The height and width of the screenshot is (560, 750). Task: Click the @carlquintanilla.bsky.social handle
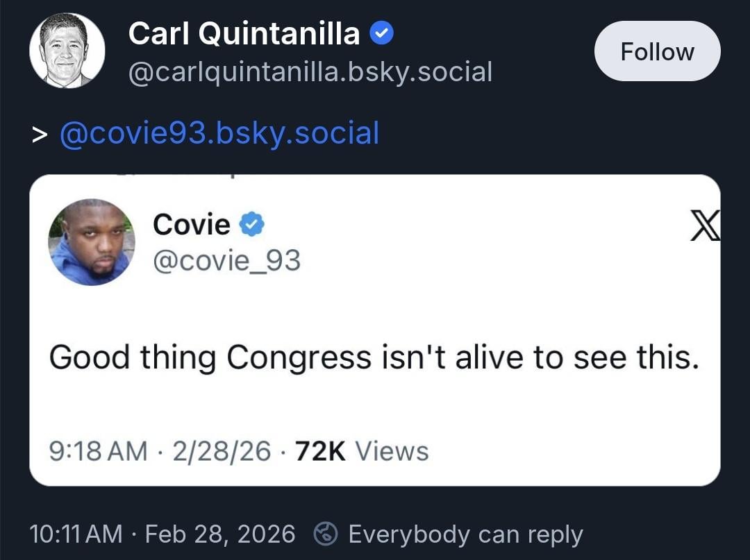(x=310, y=71)
